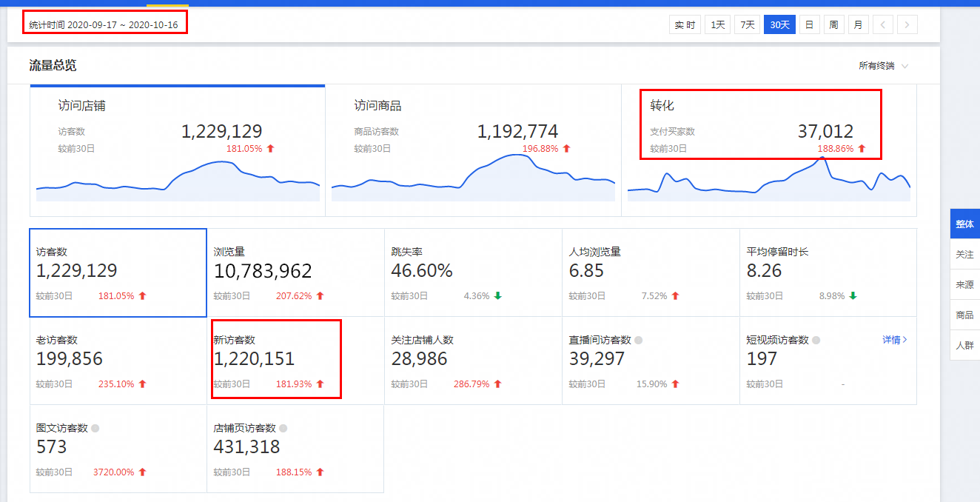Open the 所有终端 dropdown

point(883,66)
